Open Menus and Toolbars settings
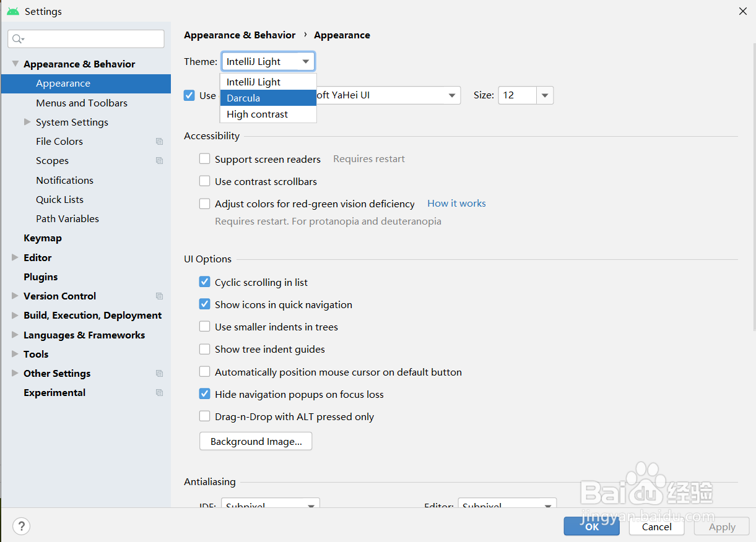This screenshot has width=756, height=542. tap(82, 103)
